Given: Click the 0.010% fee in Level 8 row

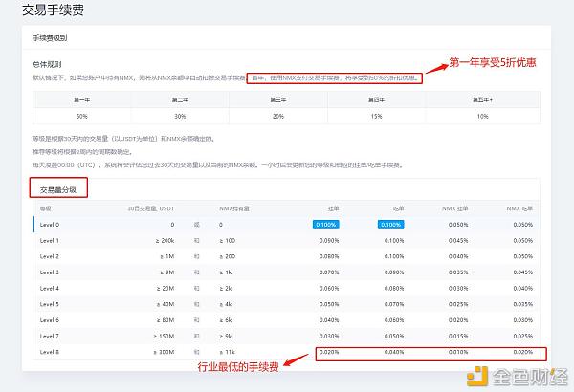Looking at the screenshot, I should click(458, 352).
